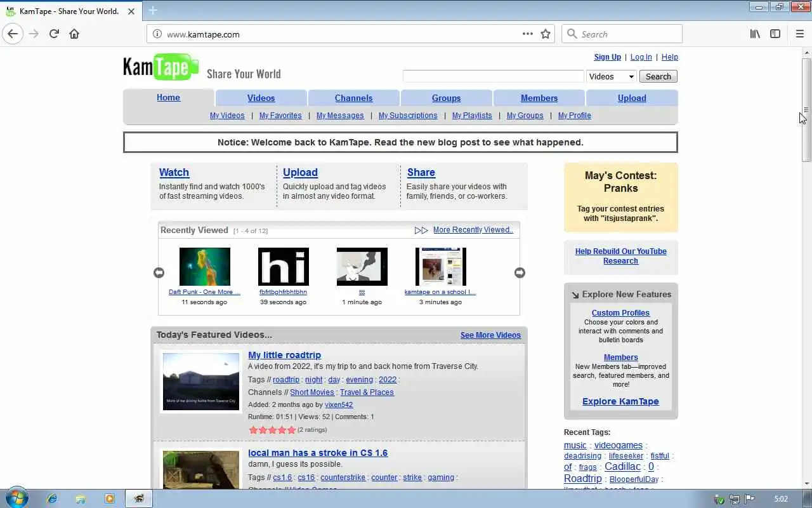This screenshot has width=812, height=508.
Task: Open the Action Center flag tray icon
Action: tap(749, 499)
